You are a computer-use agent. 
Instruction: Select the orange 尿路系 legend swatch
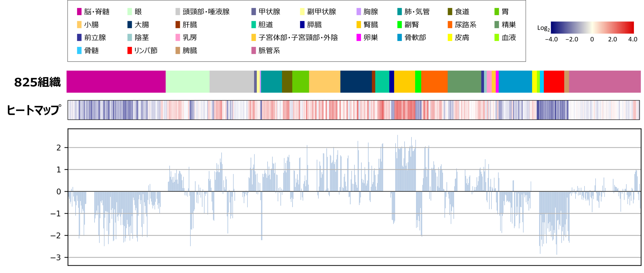(450, 25)
